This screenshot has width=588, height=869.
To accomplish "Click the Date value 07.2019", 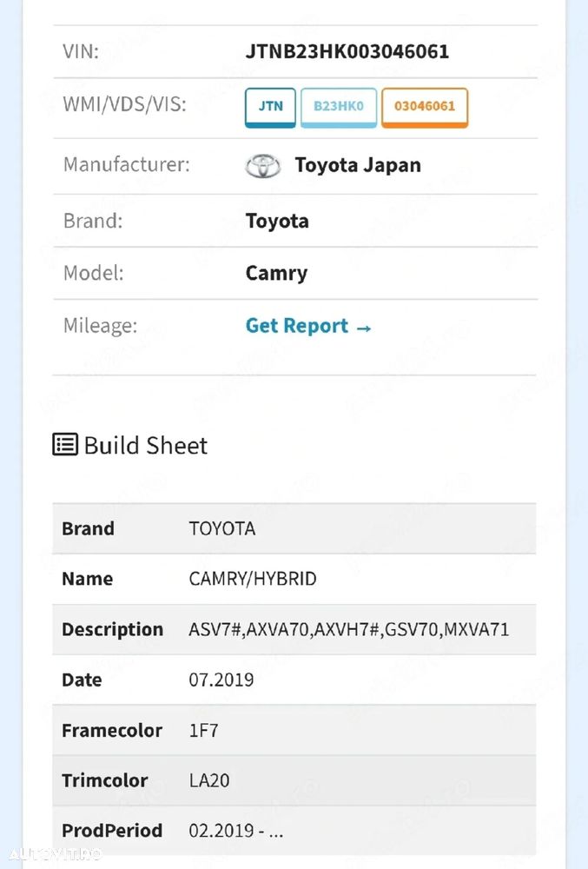I will (x=221, y=680).
